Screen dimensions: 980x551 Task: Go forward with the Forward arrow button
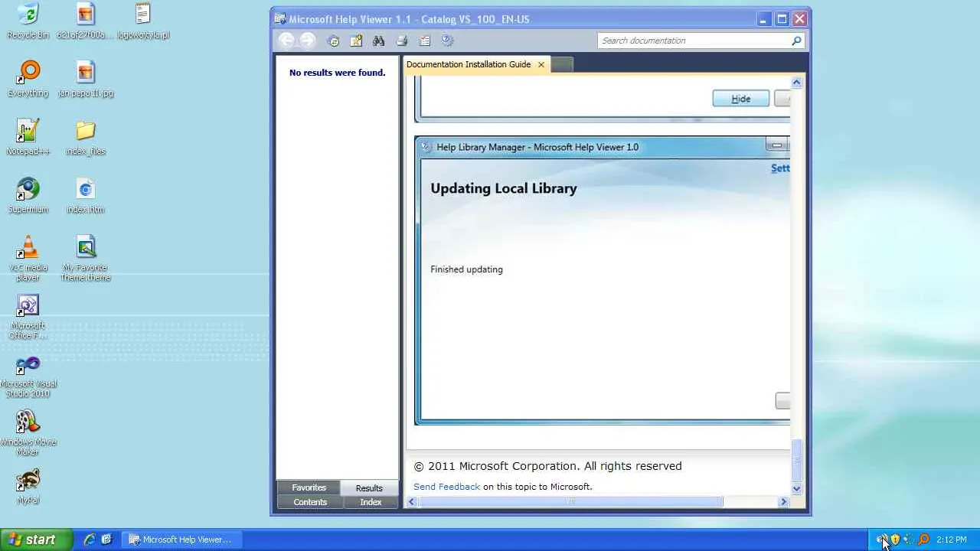click(x=308, y=41)
